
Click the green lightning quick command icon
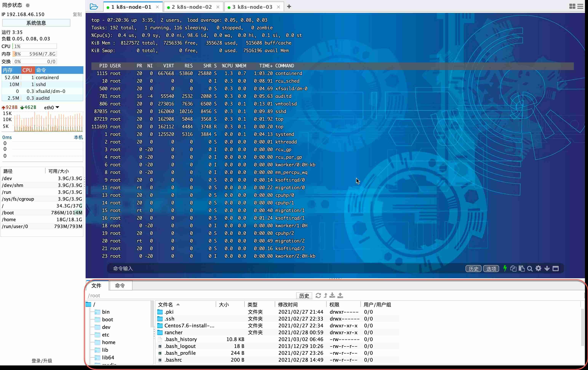[x=505, y=269]
